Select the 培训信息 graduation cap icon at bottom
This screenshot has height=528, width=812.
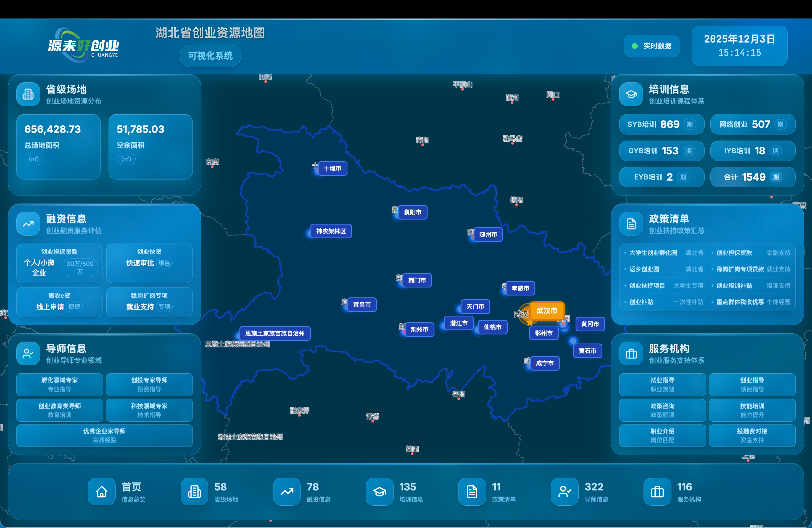point(379,492)
